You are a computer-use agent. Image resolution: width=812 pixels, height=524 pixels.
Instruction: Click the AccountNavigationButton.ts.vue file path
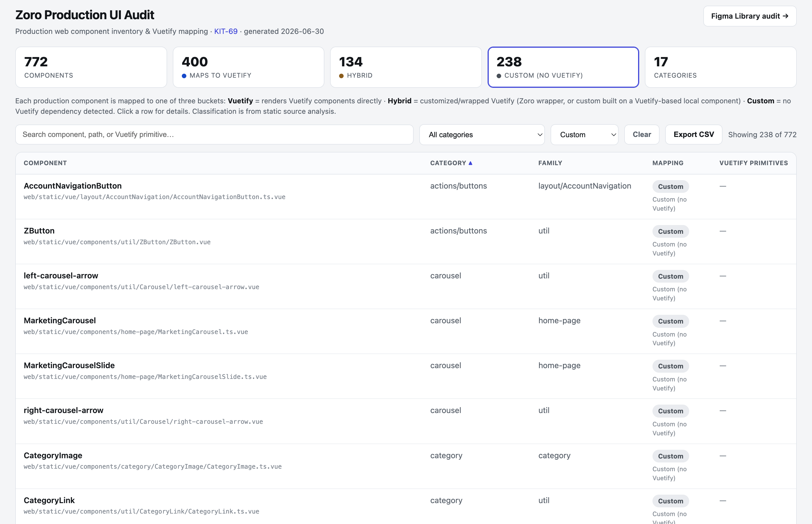coord(154,197)
